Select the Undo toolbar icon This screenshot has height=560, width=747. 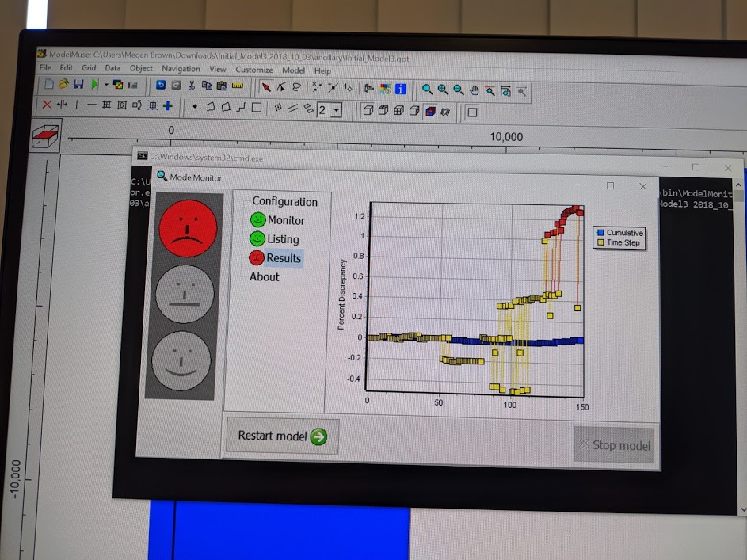coord(161,86)
